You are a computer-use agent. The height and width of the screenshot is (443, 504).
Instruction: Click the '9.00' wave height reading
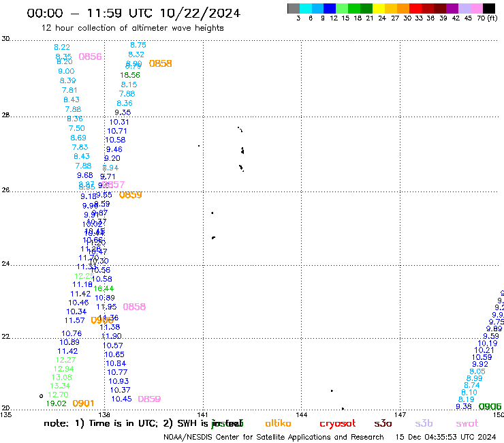coord(66,71)
